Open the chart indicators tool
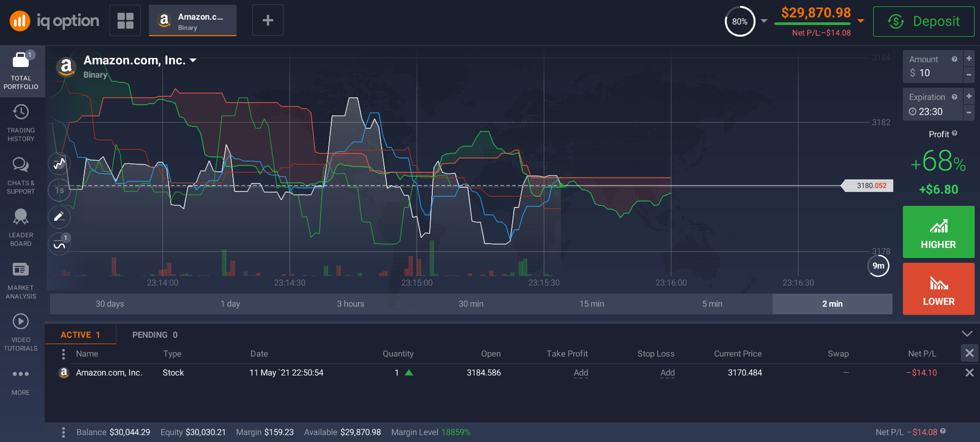Screen dimensions: 980x442 tap(59, 244)
